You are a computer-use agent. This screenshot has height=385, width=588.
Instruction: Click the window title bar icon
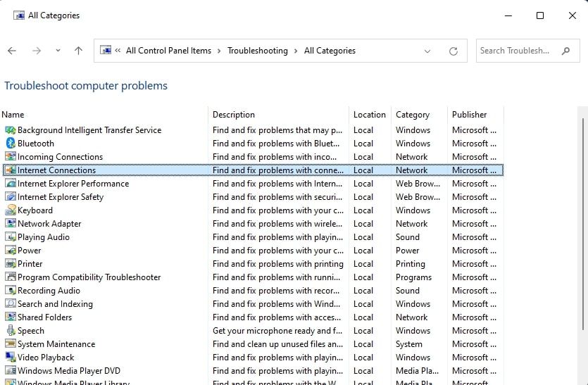[19, 15]
